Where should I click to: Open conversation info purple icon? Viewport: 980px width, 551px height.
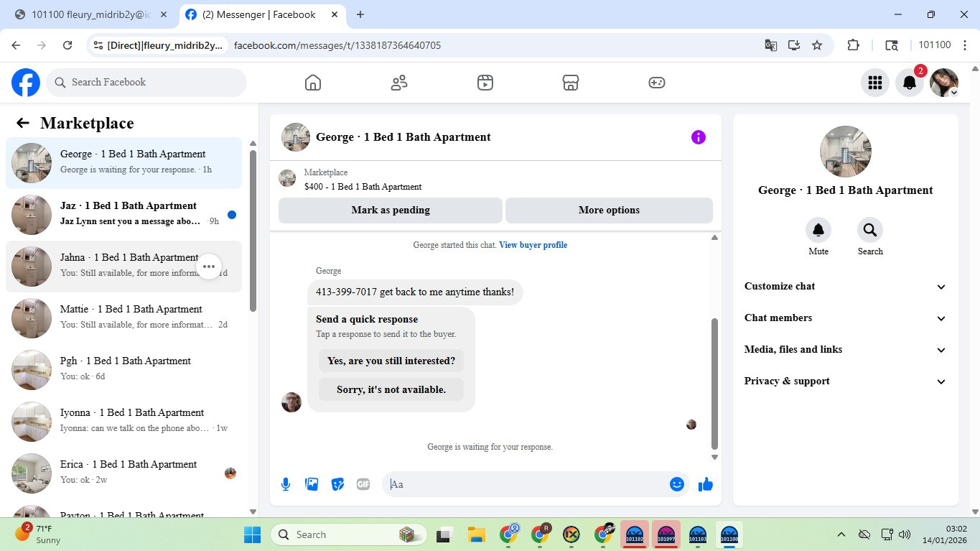coord(699,137)
